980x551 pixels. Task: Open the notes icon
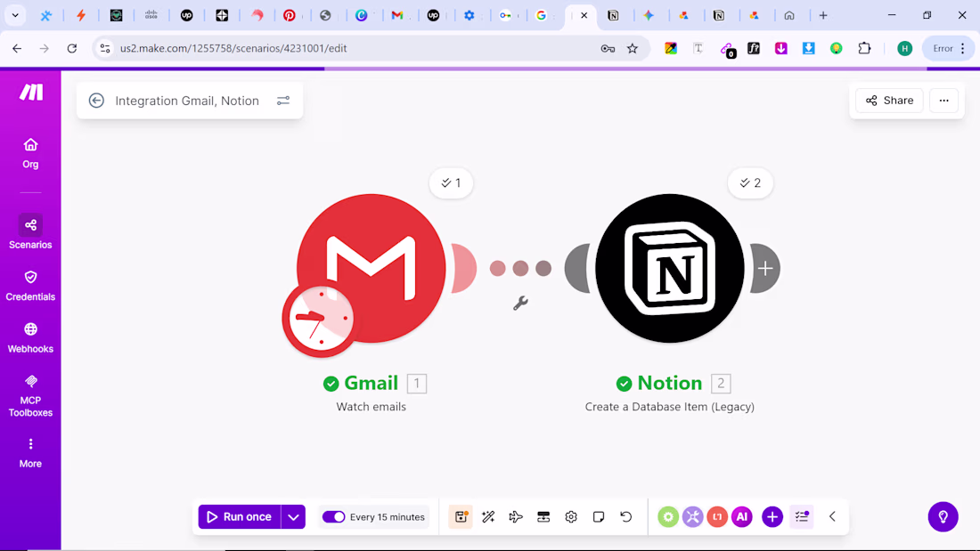[599, 516]
